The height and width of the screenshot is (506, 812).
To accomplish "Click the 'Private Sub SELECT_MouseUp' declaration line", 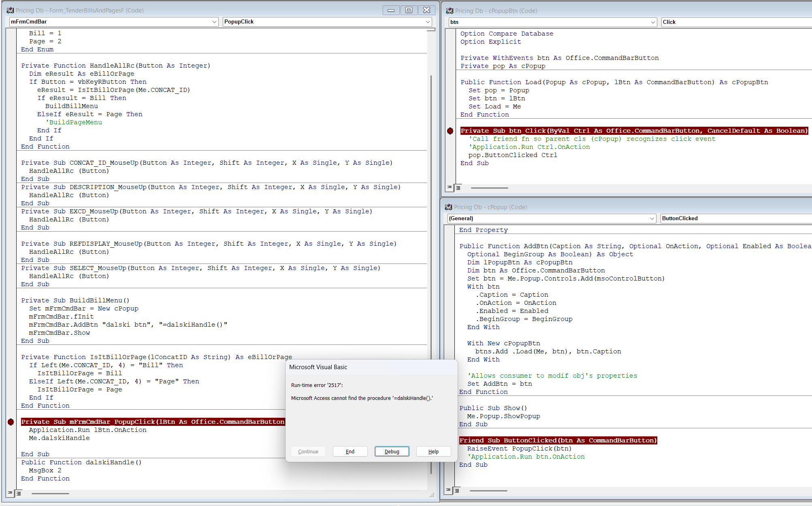I will tap(201, 268).
